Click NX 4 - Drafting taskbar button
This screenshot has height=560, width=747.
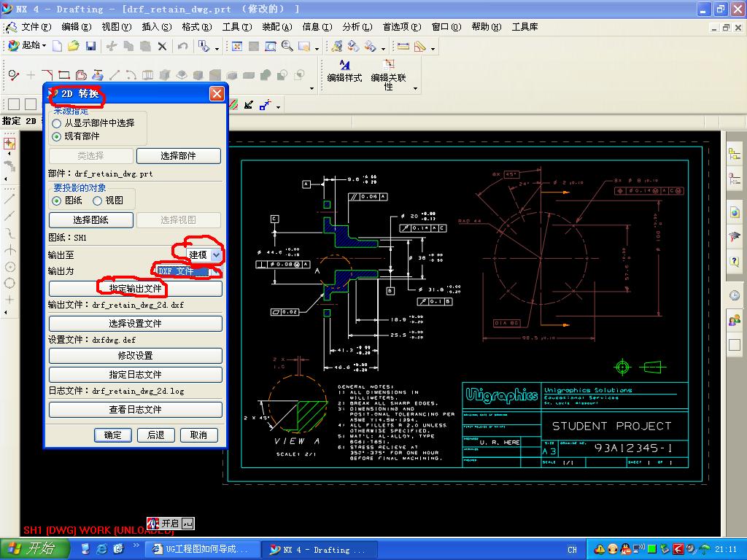320,550
